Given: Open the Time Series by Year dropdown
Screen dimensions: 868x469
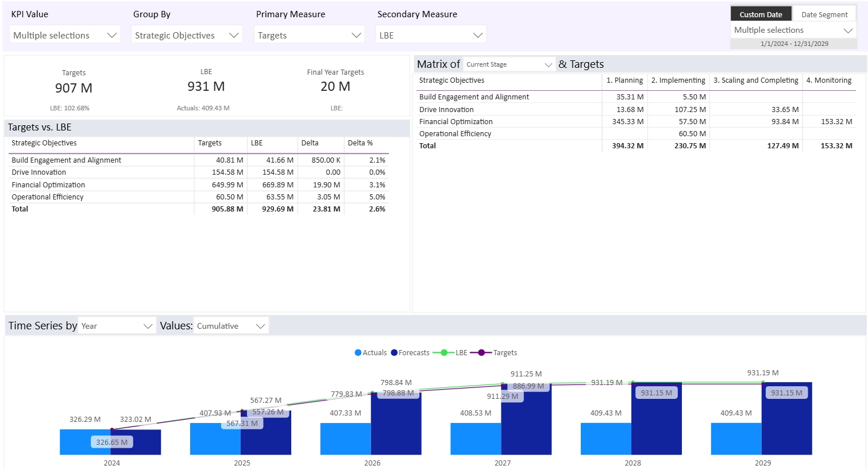Looking at the screenshot, I should pyautogui.click(x=117, y=326).
